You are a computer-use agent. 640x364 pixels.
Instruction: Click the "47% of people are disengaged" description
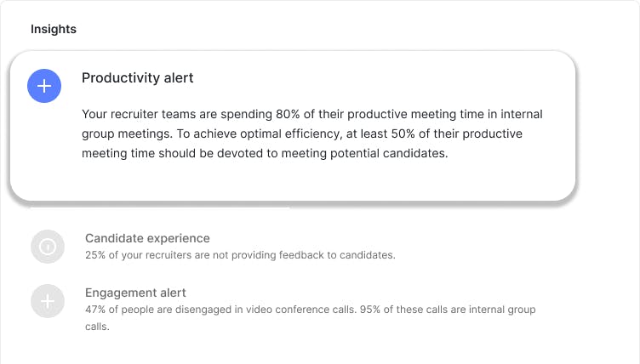(x=310, y=309)
